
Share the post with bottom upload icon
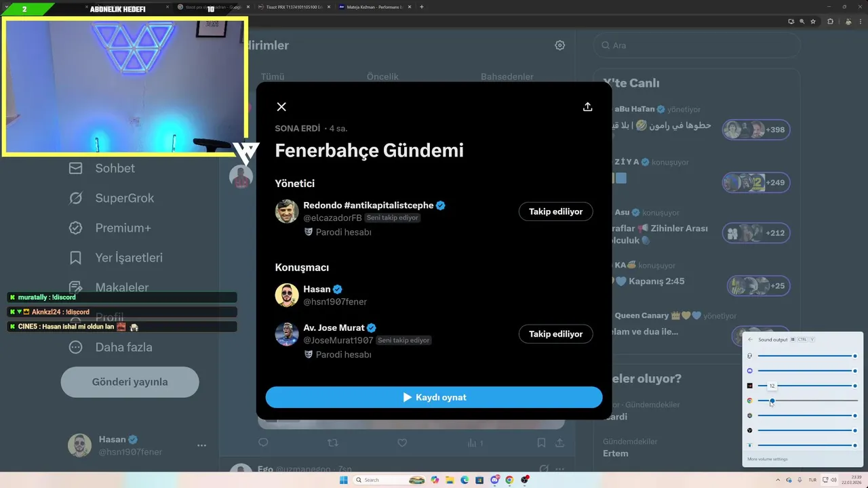click(560, 443)
